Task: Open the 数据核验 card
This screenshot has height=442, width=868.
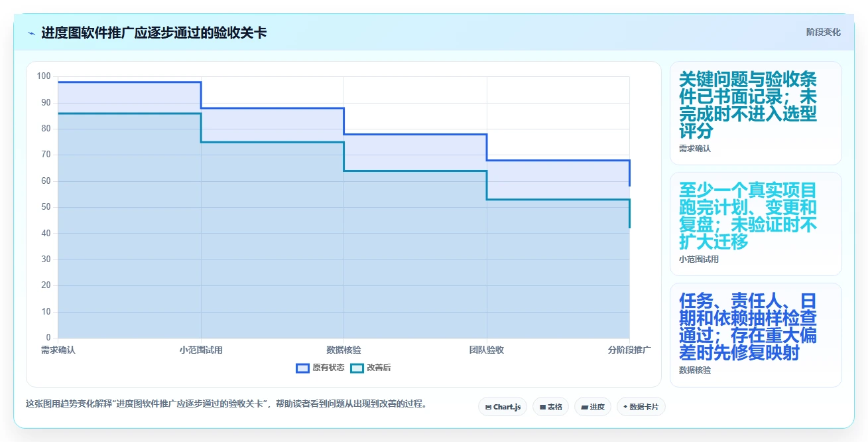Action: [756, 335]
